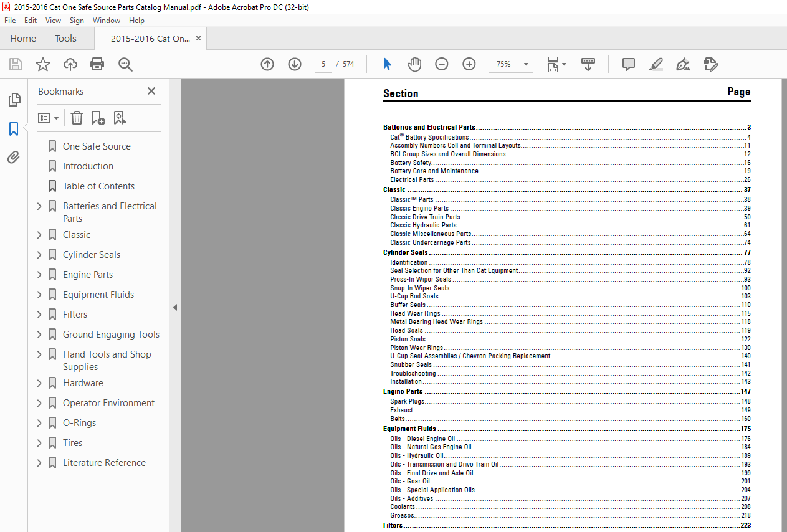Close the Bookmarks panel
Viewport: 787px width, 532px height.
click(x=151, y=91)
